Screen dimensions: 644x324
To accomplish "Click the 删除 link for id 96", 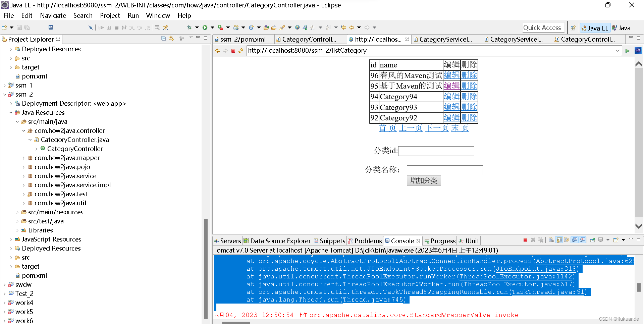I will [x=469, y=75].
